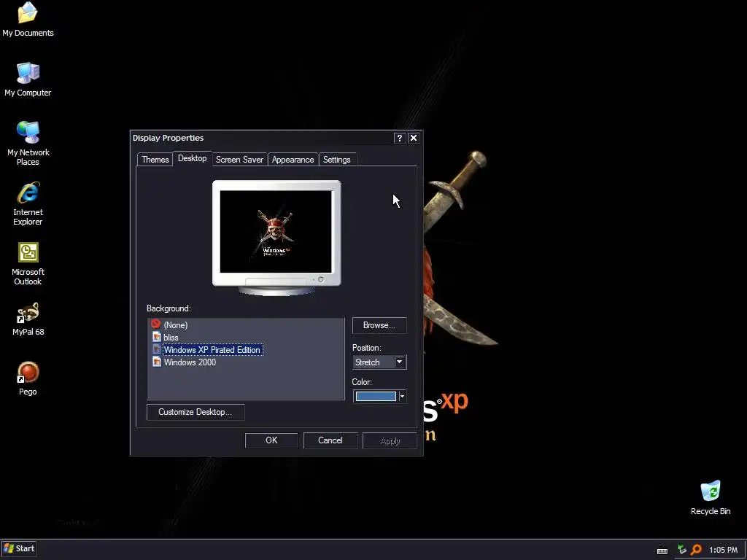Click the OK button
Screen dimensions: 747x560
click(x=271, y=440)
